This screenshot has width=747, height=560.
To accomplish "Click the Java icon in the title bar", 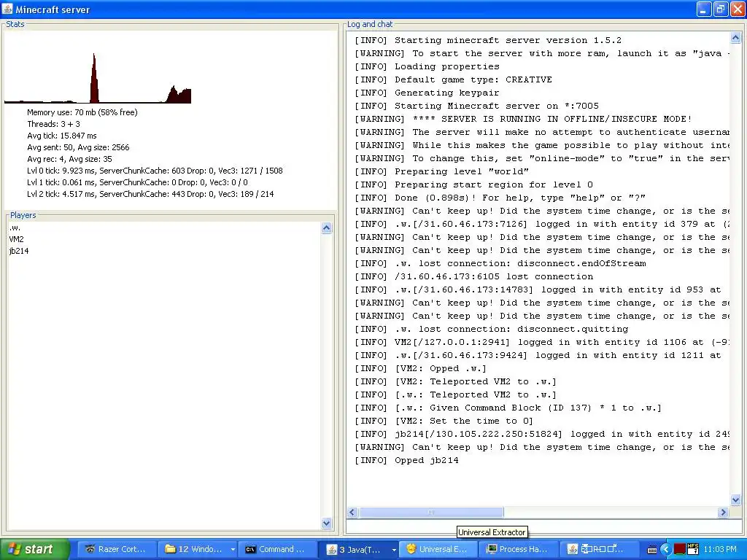I will click(7, 9).
